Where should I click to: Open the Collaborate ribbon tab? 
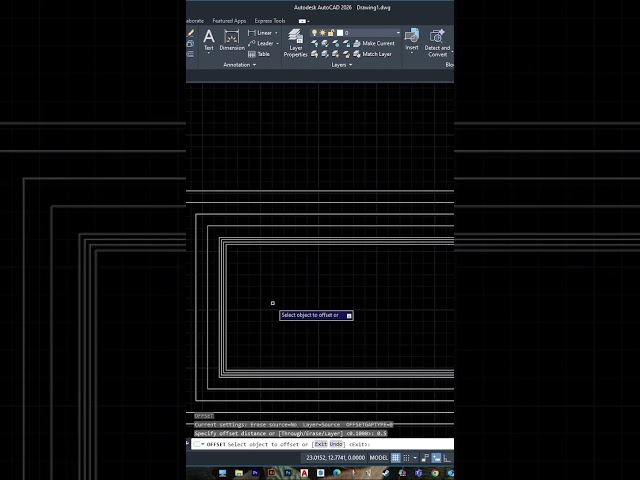(x=195, y=21)
